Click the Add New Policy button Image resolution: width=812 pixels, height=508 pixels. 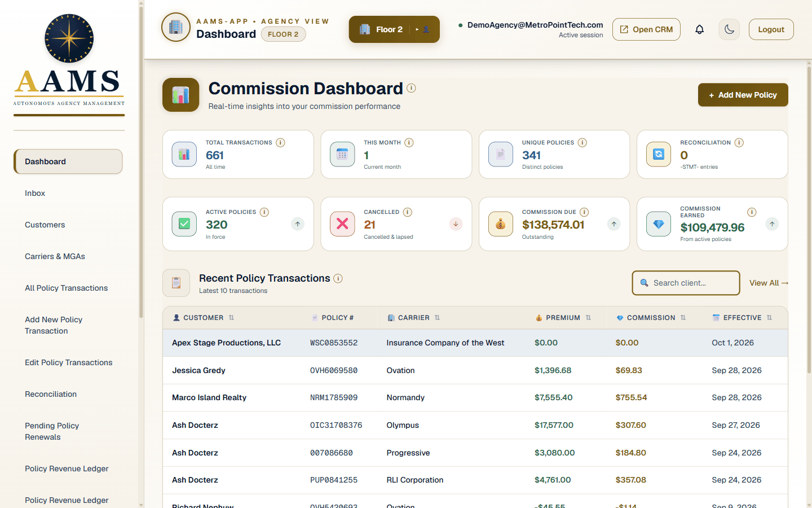coord(743,95)
